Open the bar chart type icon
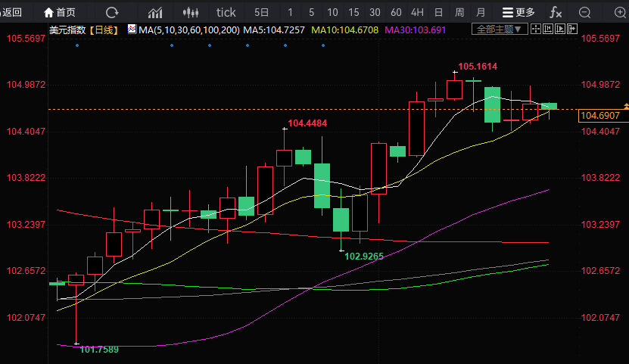Viewport: 629px width, 364px height. 155,12
